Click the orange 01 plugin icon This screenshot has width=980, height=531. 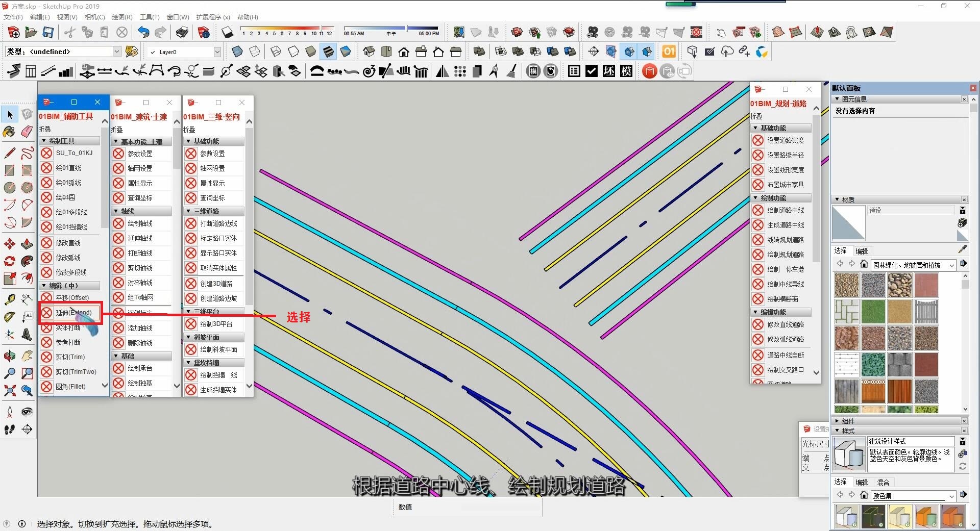click(669, 52)
